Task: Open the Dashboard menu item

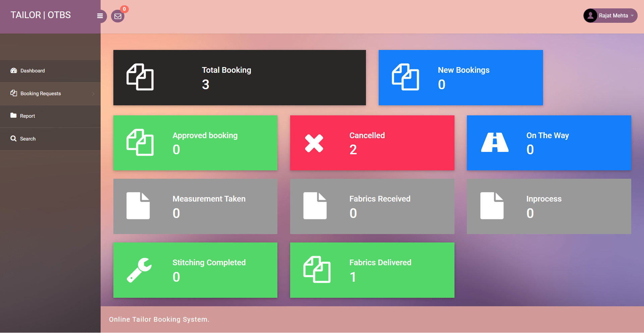Action: click(x=33, y=70)
